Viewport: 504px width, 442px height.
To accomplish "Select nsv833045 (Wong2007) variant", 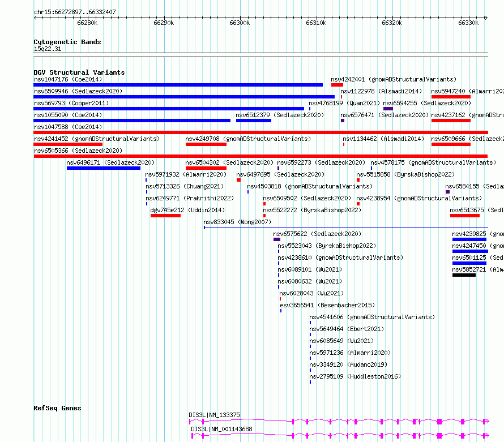I will coord(237,222).
